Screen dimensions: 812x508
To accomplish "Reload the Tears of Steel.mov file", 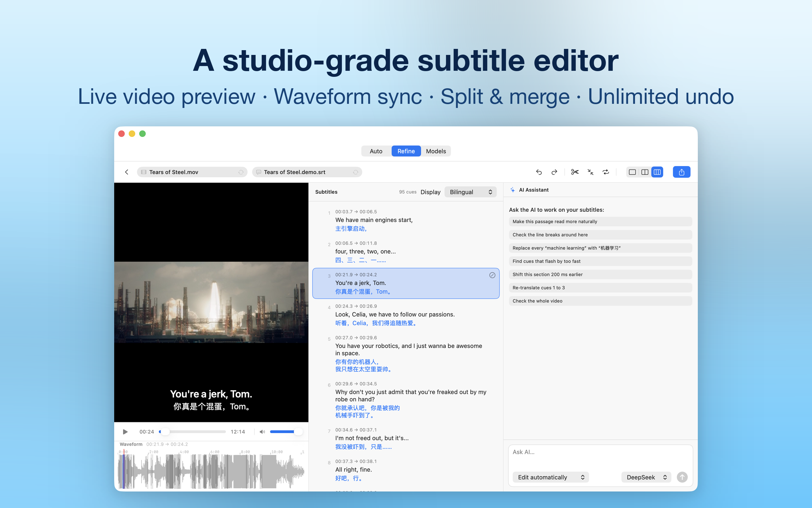I will pos(240,172).
